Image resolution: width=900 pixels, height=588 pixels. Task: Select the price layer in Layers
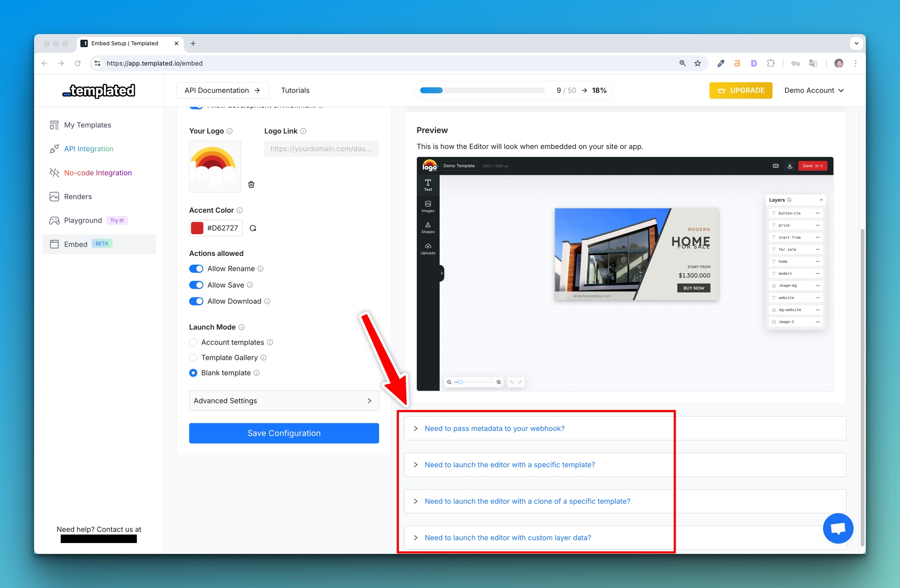796,225
